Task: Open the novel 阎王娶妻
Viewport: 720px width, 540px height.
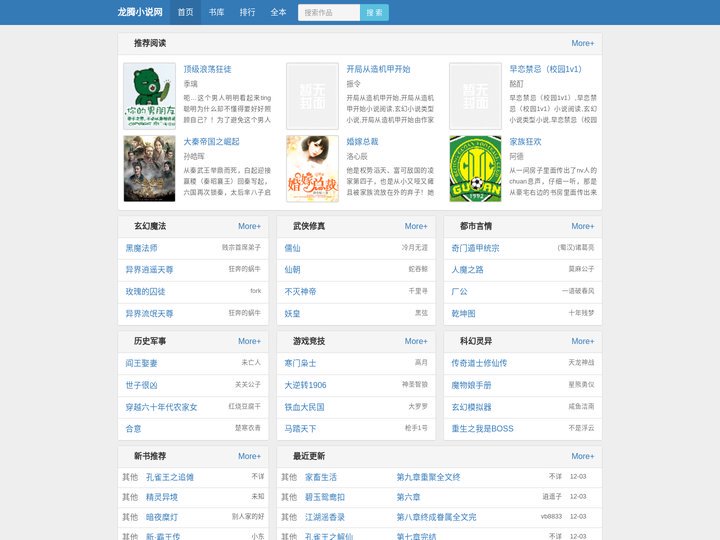Action: 141,363
